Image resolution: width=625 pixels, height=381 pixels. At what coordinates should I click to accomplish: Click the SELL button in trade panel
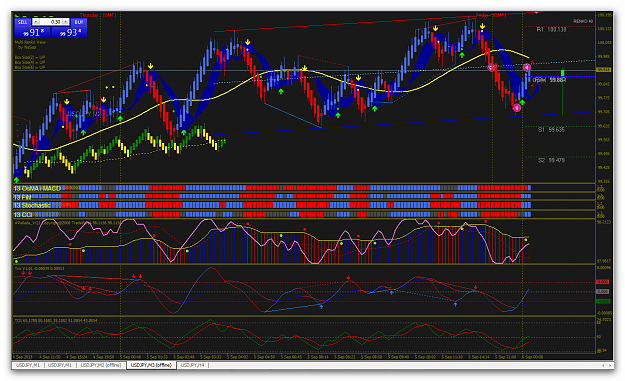click(23, 22)
